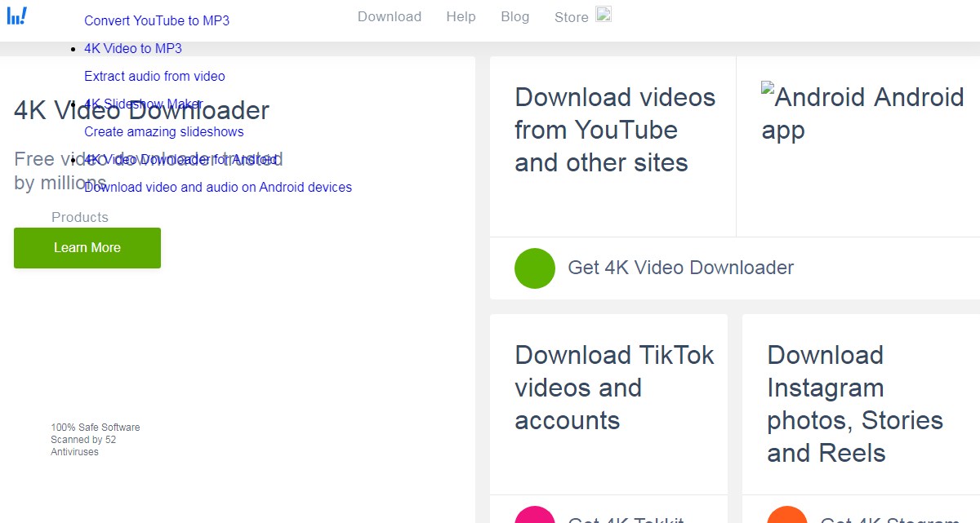Open the Android app card text

pyautogui.click(x=862, y=113)
